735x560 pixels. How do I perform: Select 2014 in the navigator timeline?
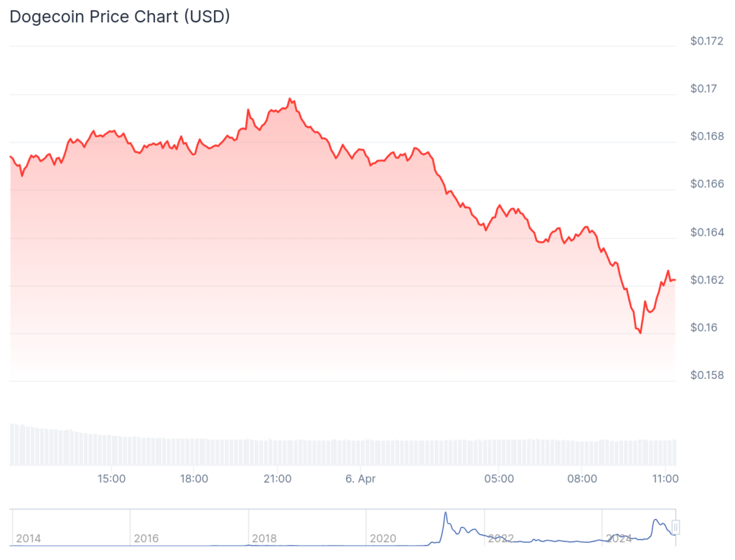click(x=29, y=538)
